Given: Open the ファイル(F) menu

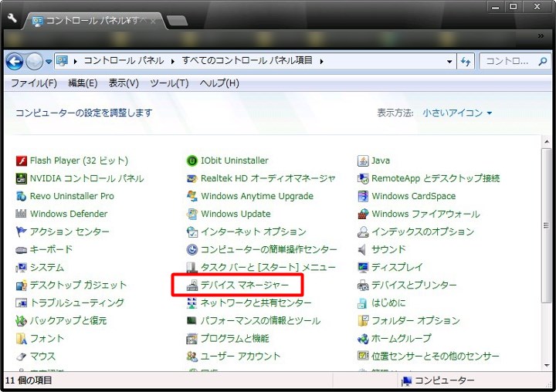Looking at the screenshot, I should tap(34, 83).
